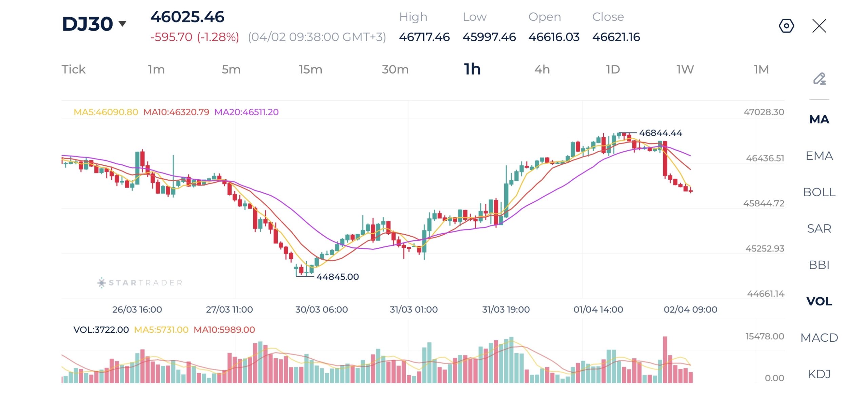
Task: Enable the EMA indicator overlay
Action: [819, 156]
